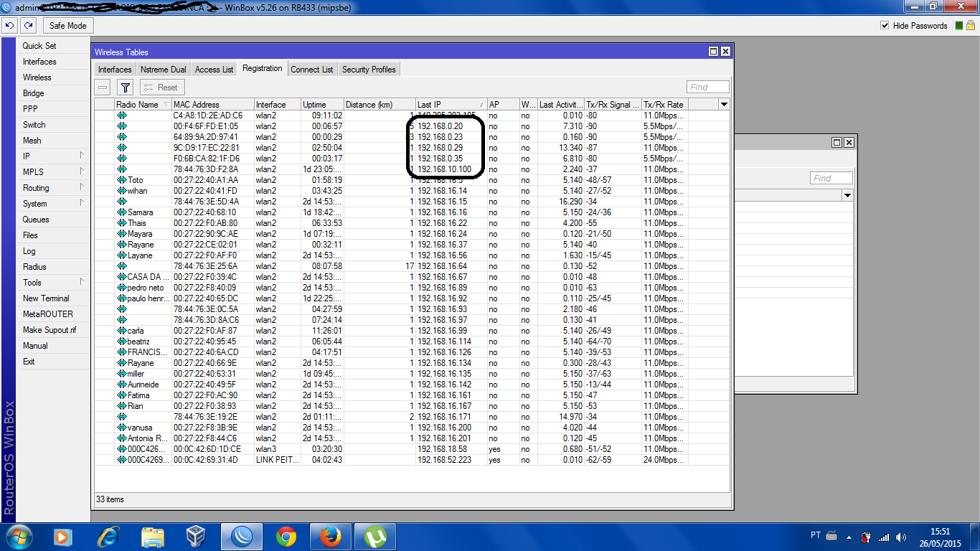Screen dimensions: 980x551
Task: Select the radio name 'pedro neto'
Action: coord(146,288)
